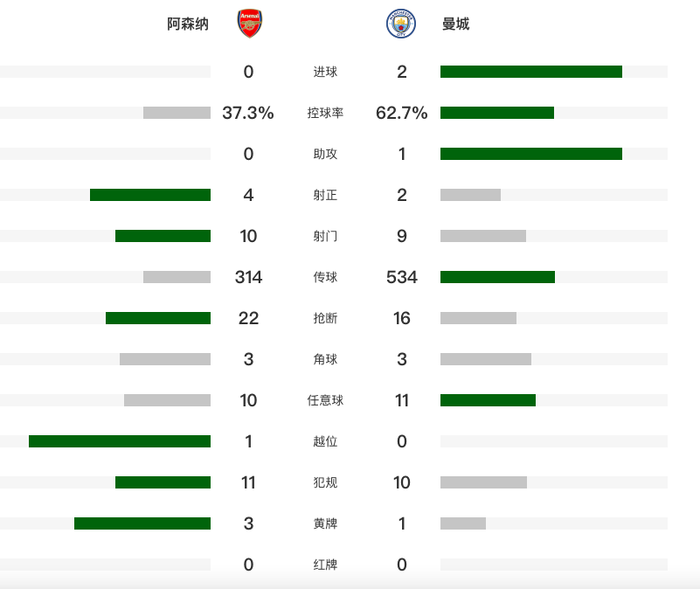Click Manchester City's 62.7% possession value

tap(402, 113)
